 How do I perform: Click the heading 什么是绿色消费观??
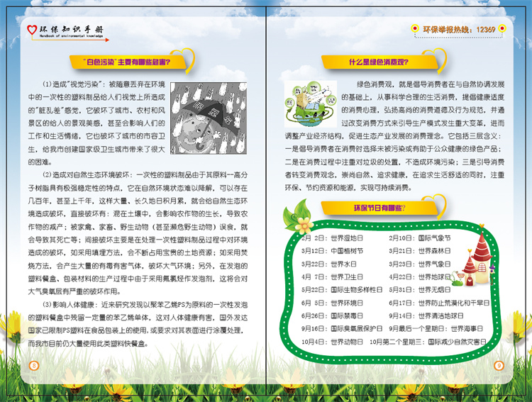click(x=379, y=62)
